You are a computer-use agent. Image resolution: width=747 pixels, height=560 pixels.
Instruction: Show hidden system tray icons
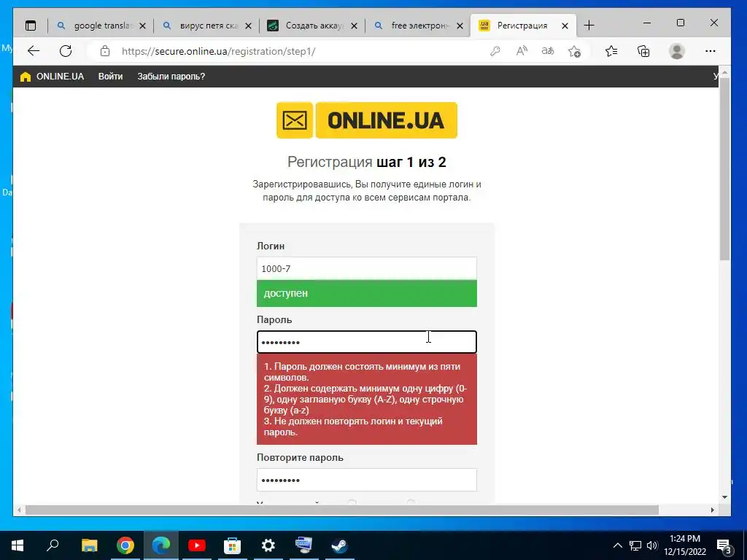pyautogui.click(x=617, y=545)
